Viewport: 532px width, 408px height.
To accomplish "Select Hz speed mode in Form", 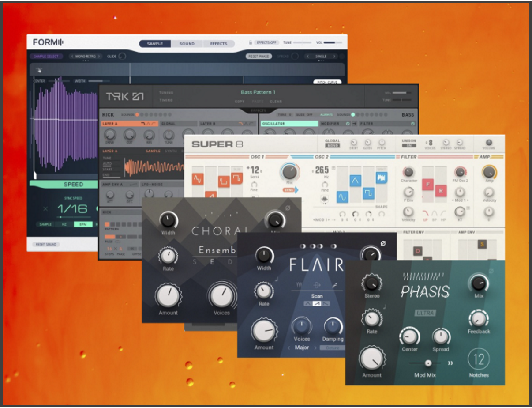I will point(64,224).
